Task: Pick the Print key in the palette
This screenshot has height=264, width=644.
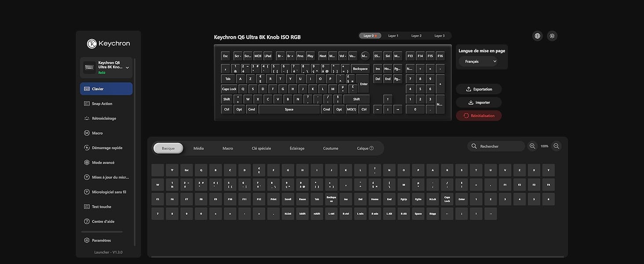Action: coord(274,199)
